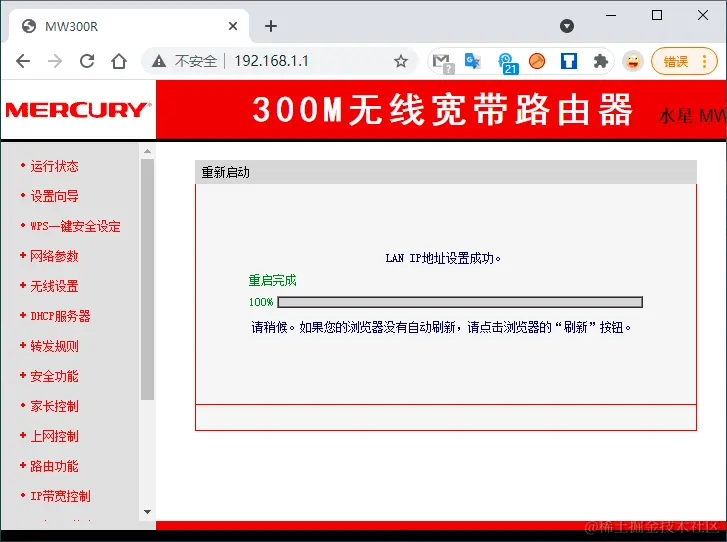Go back to the previous page
Screen dimensions: 727x542
coord(23,61)
